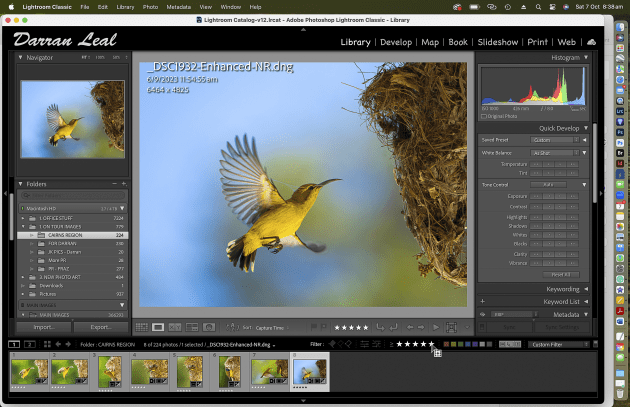Collapse the Navigator panel
The image size is (630, 407).
20,57
